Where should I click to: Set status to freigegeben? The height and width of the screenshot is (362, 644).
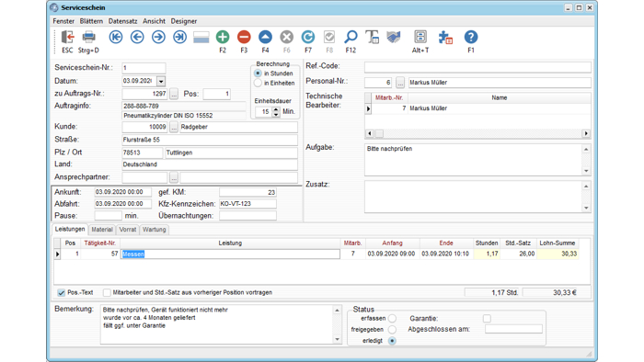pyautogui.click(x=392, y=330)
